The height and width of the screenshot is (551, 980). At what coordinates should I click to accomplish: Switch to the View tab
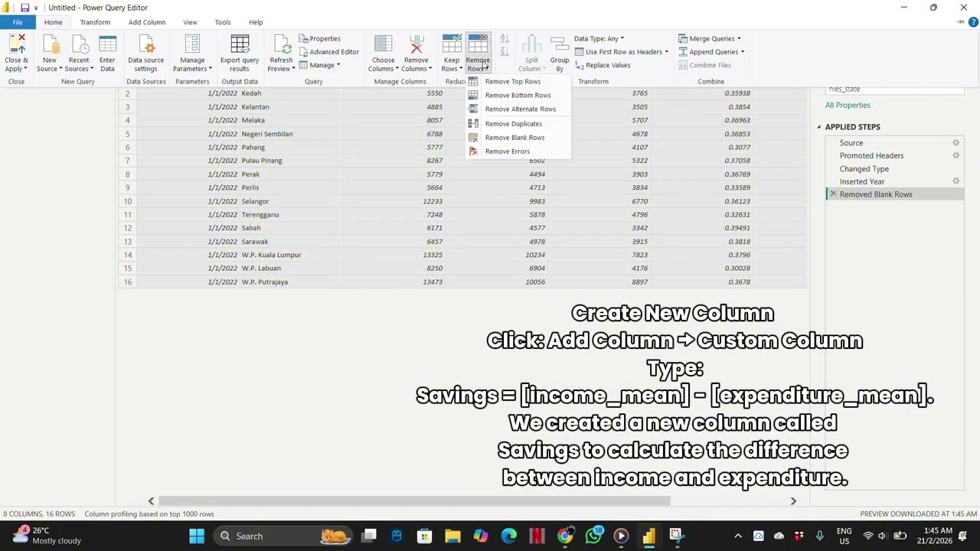(190, 22)
